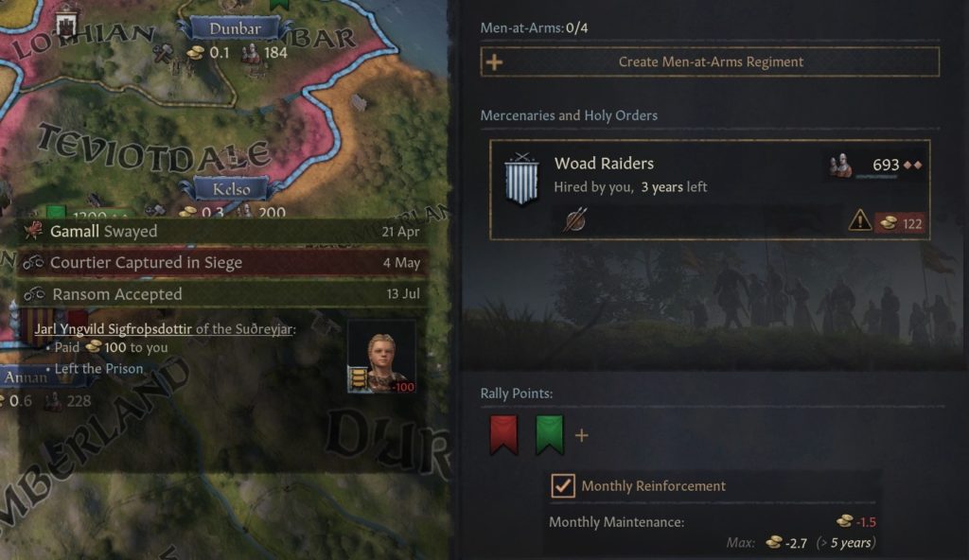Toggle the Monthly Reinforcement checkbox

click(x=562, y=486)
